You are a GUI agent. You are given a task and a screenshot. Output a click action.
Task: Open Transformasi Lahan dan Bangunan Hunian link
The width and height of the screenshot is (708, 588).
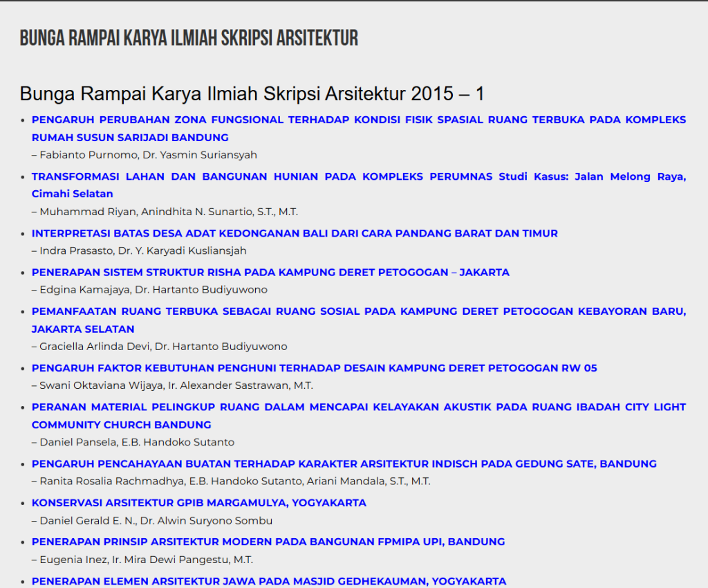point(358,176)
